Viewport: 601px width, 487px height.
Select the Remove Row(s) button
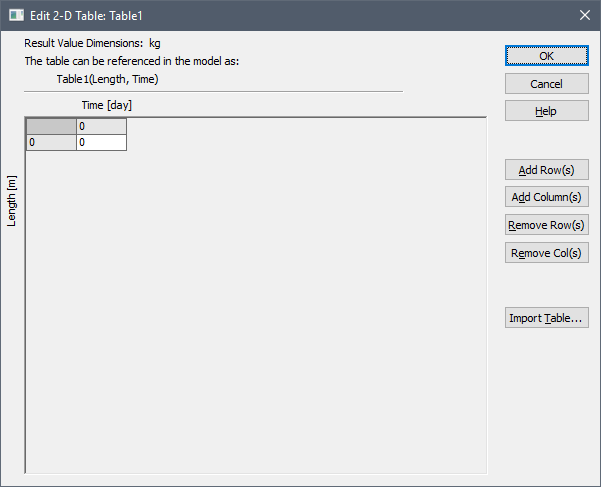(547, 225)
